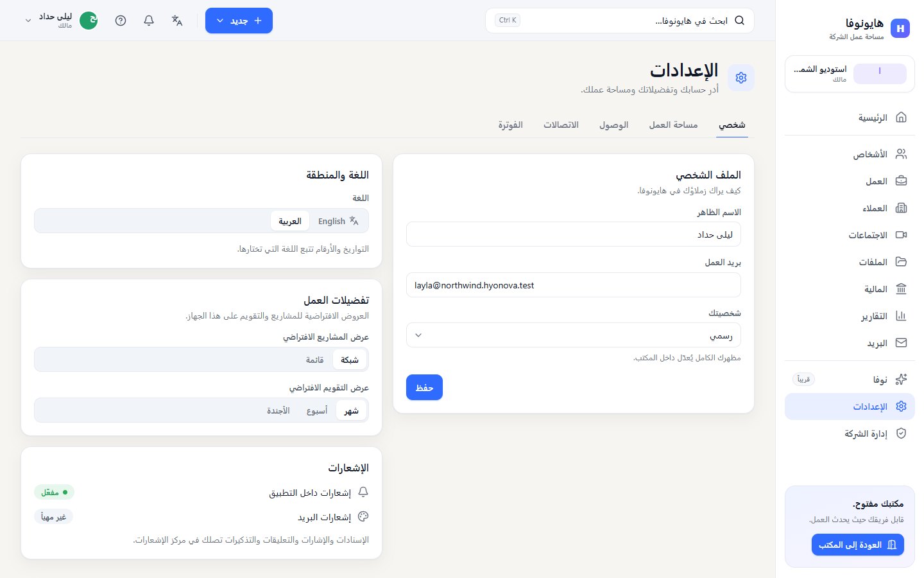Screen dimensions: 924x578
Task: Open the نوفا sparkle icon
Action: click(901, 380)
